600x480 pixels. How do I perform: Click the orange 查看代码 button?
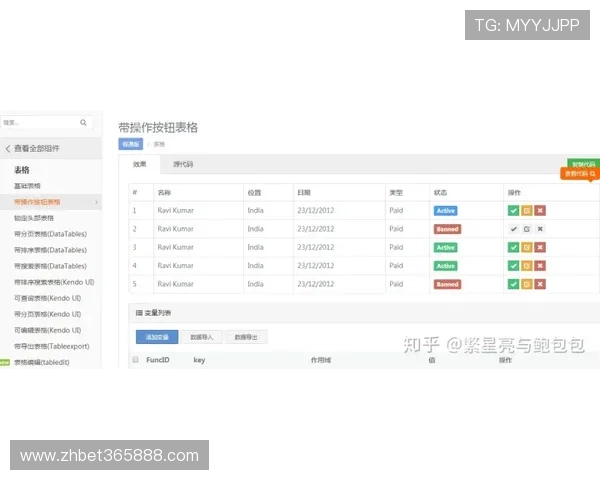[x=580, y=174]
